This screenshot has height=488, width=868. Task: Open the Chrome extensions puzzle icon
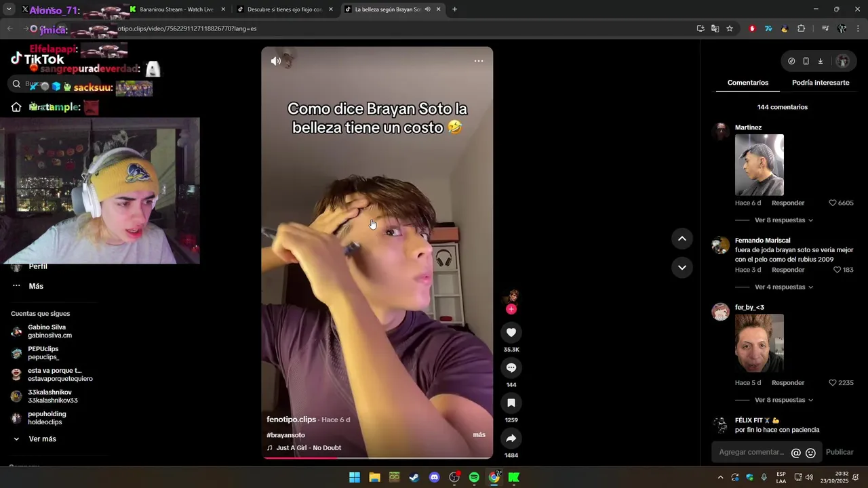802,28
